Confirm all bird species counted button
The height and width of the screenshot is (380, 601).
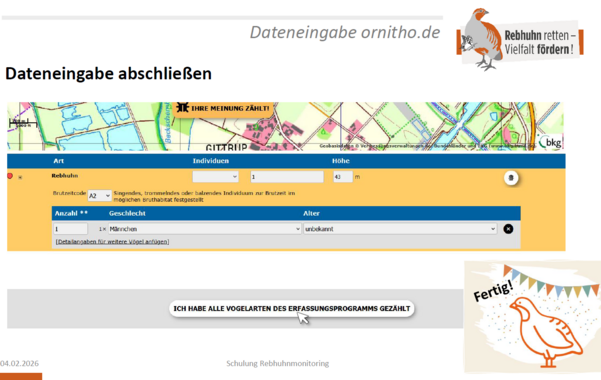tap(292, 308)
